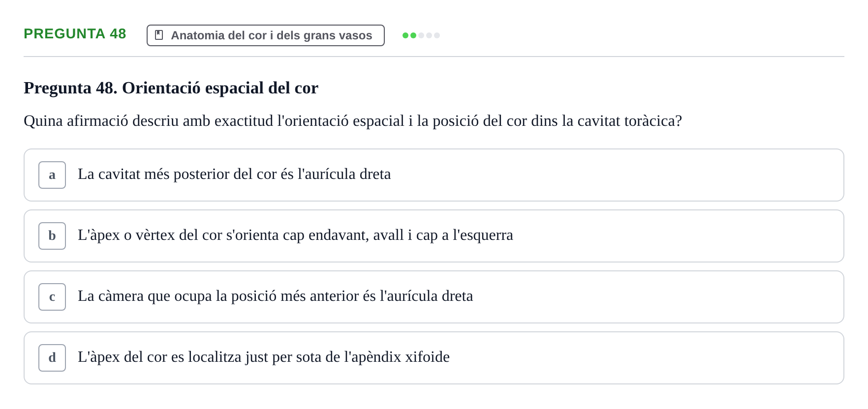Select answer option letter b badge

tap(52, 236)
